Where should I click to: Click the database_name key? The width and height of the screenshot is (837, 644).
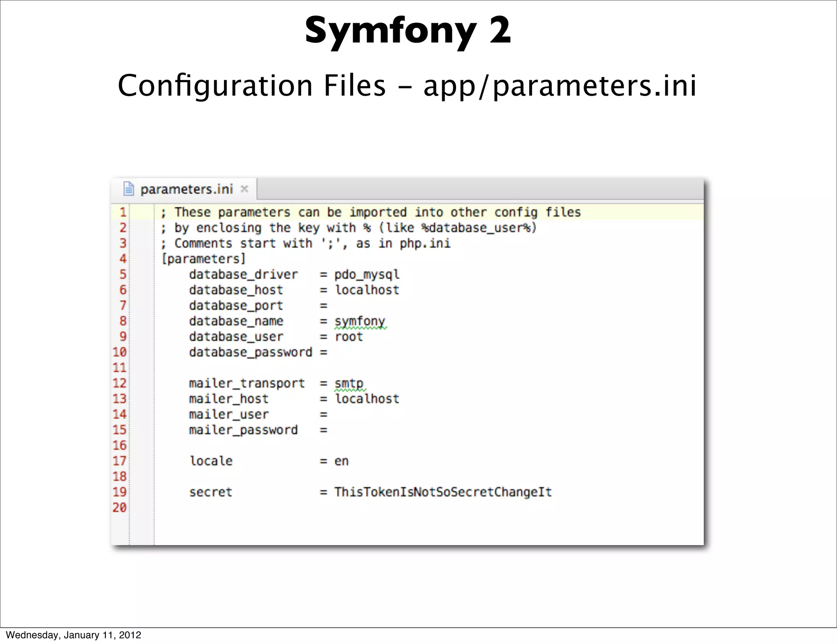point(236,321)
